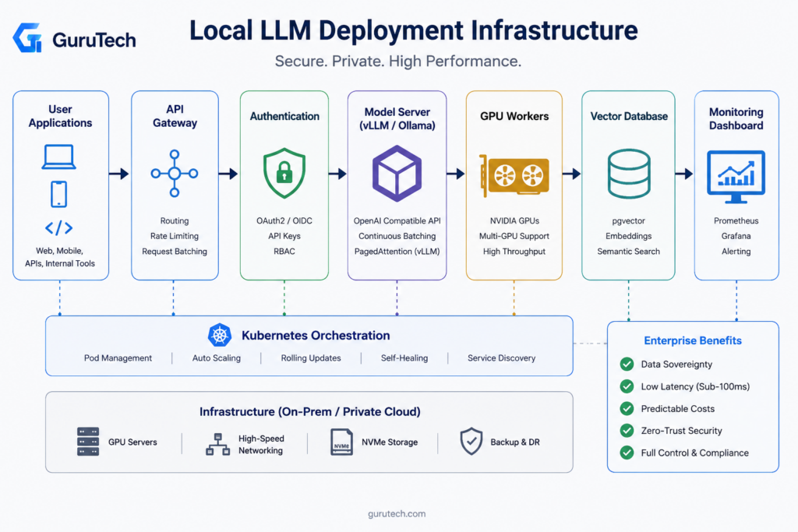Click the "Local LLM Deployment Infrastructure" title
798x532 pixels.
pyautogui.click(x=413, y=30)
